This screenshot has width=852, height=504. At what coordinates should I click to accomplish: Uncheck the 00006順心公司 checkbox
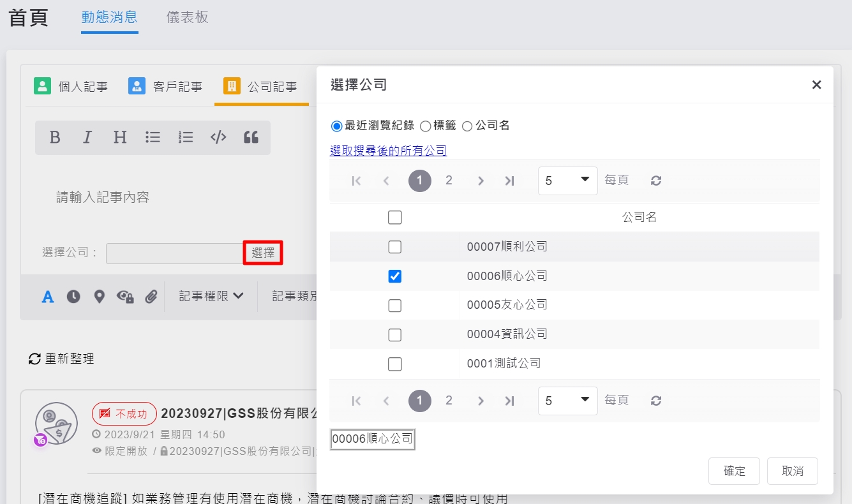tap(395, 276)
